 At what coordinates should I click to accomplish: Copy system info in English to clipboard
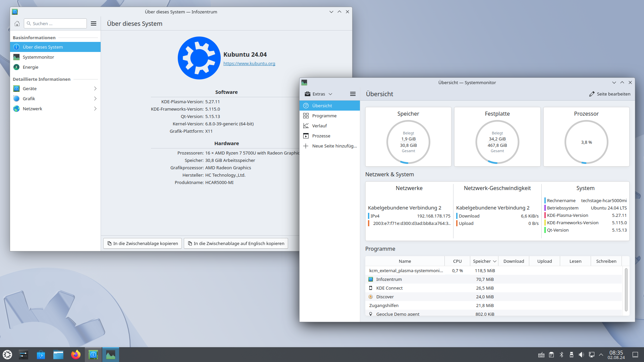(x=236, y=243)
